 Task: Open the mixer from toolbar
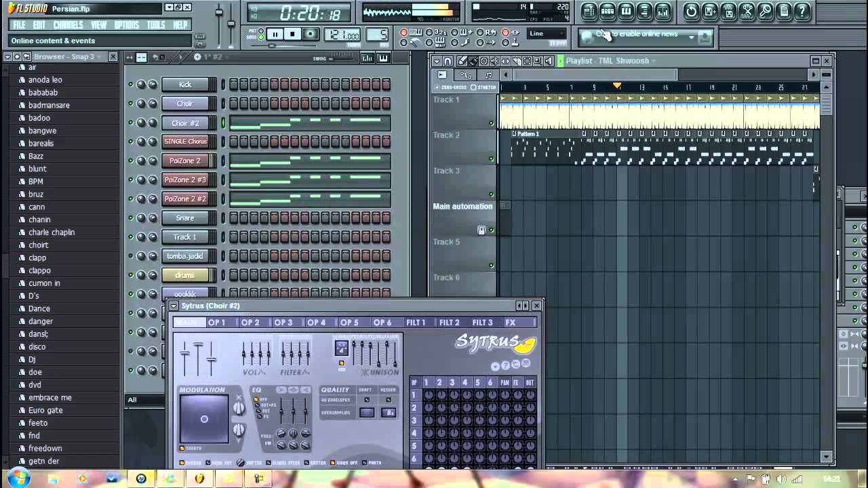pyautogui.click(x=663, y=11)
